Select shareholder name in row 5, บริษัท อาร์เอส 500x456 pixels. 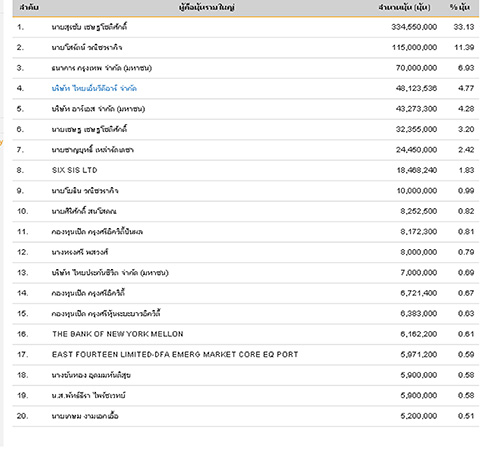click(98, 109)
